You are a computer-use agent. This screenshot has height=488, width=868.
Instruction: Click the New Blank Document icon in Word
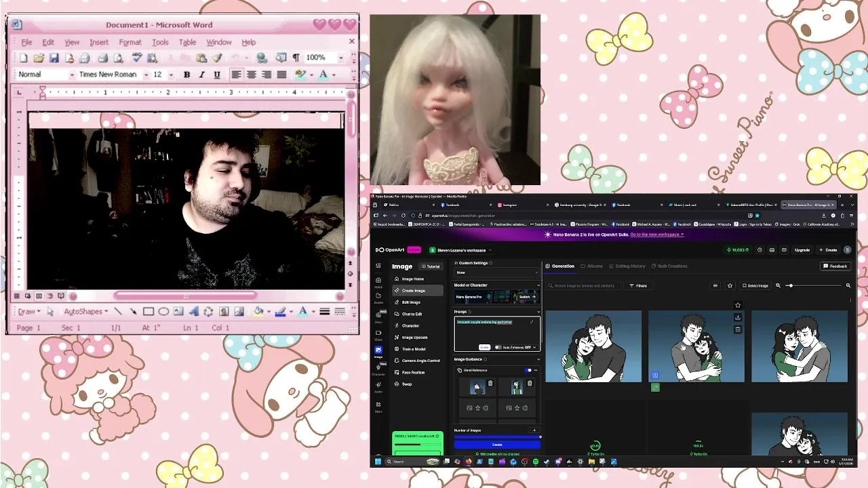(24, 58)
